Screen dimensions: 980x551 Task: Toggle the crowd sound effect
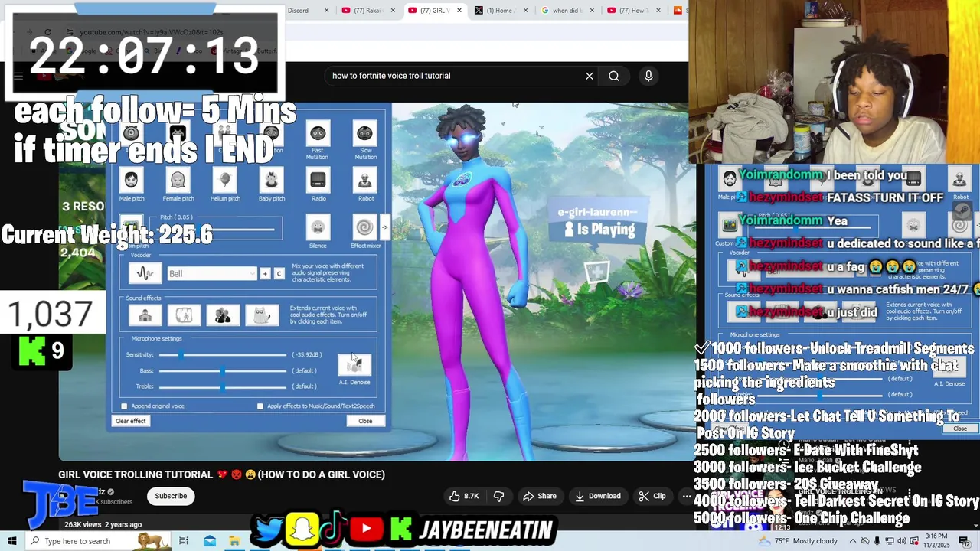click(223, 315)
